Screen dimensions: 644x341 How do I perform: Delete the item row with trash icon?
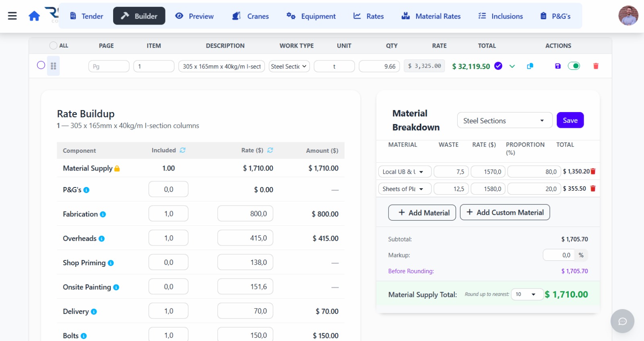click(x=596, y=66)
